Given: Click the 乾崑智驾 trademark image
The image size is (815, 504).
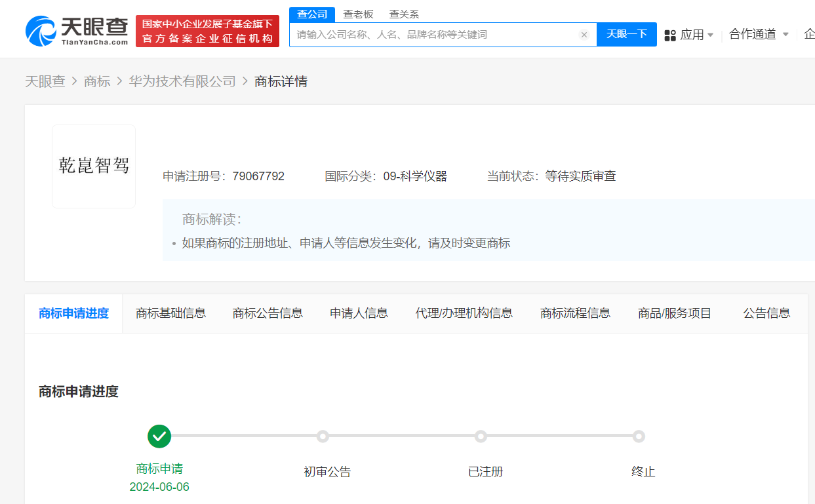Looking at the screenshot, I should click(93, 166).
